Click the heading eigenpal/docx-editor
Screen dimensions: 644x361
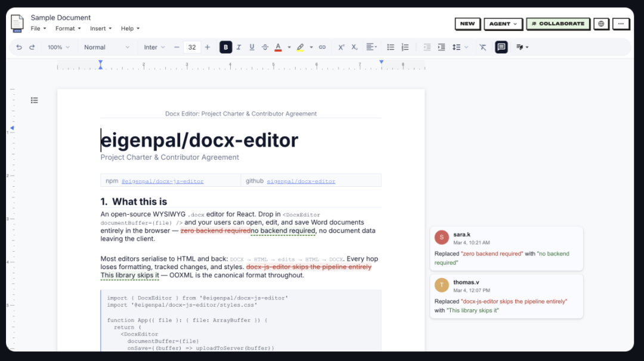pyautogui.click(x=199, y=140)
